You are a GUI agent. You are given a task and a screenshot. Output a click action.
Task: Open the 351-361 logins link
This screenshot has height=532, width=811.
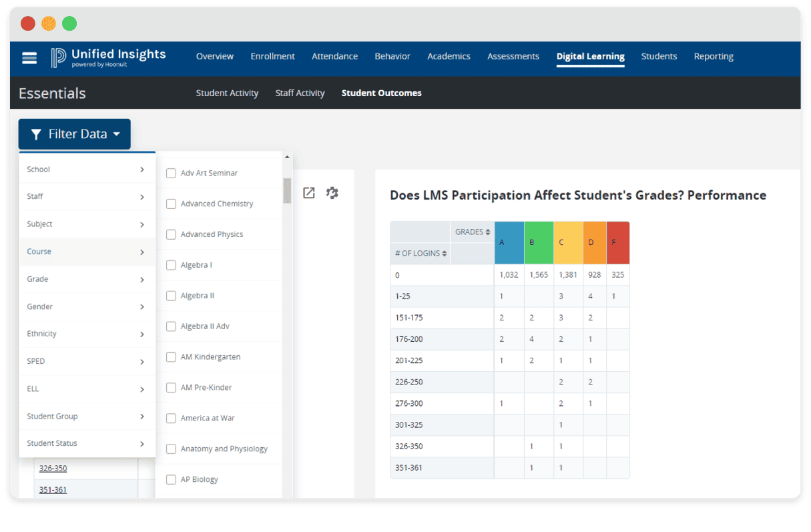[53, 489]
